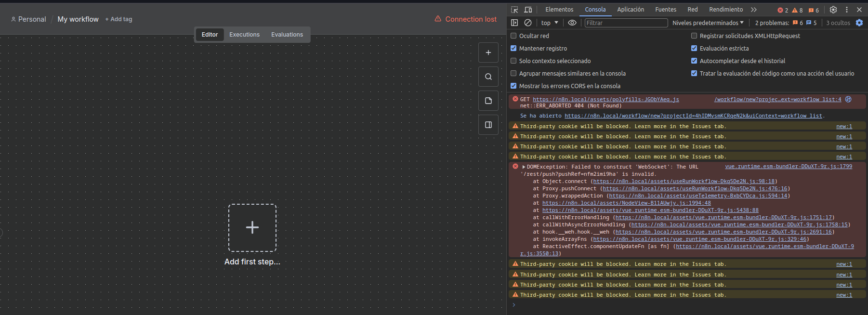868x315 pixels.
Task: Clear the console with the clear icon
Action: 528,23
